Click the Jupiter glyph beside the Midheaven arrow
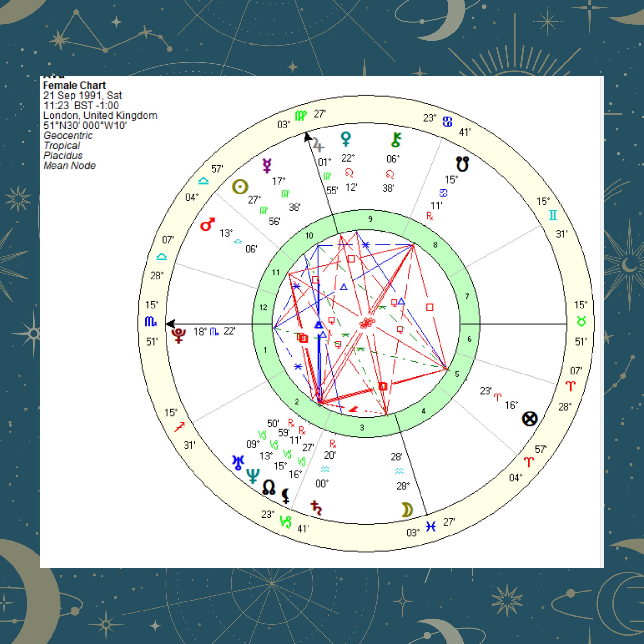The height and width of the screenshot is (644, 644). pos(319,145)
